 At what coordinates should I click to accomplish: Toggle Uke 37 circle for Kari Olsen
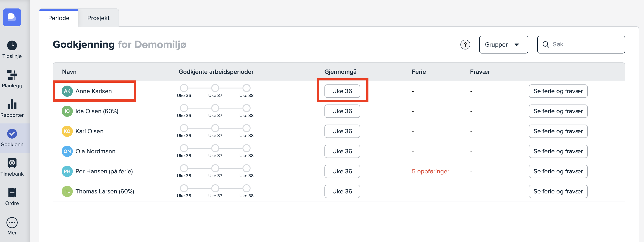[215, 128]
